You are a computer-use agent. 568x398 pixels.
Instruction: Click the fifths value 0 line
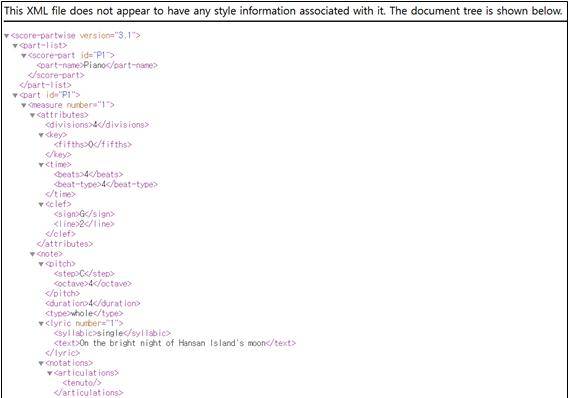[x=93, y=144]
